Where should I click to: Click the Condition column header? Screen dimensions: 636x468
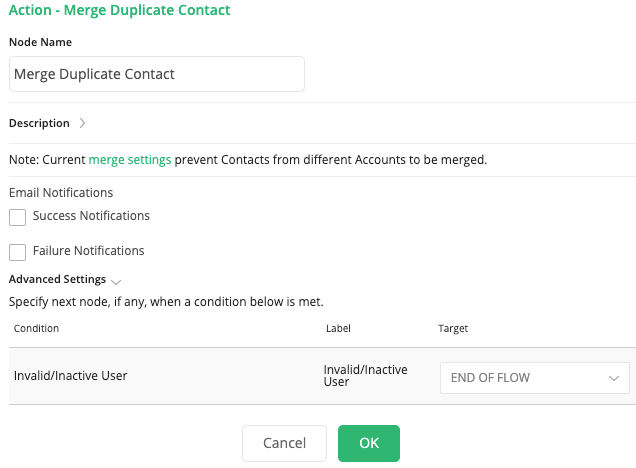[x=36, y=328]
